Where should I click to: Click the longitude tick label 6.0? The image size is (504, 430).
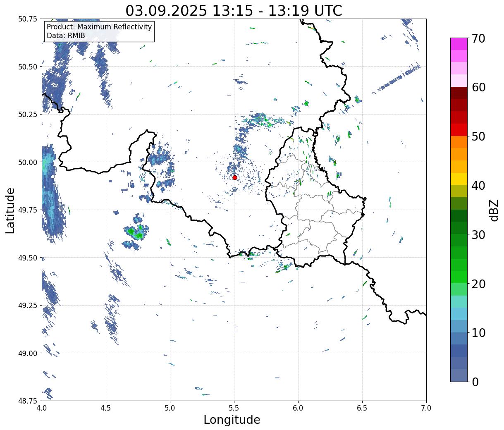click(x=298, y=408)
